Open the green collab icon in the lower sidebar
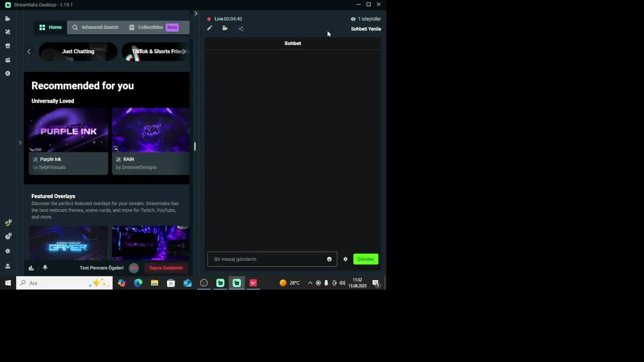The image size is (644, 362). coord(8,223)
